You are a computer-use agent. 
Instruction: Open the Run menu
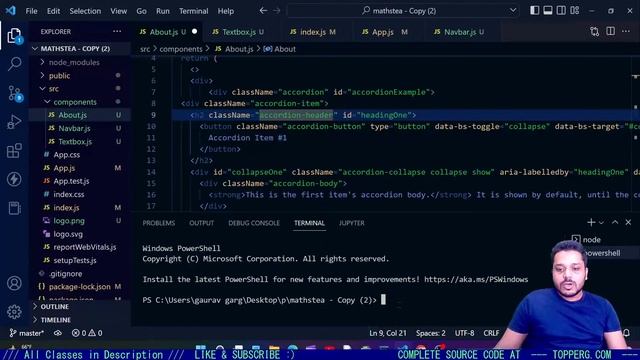tap(162, 11)
